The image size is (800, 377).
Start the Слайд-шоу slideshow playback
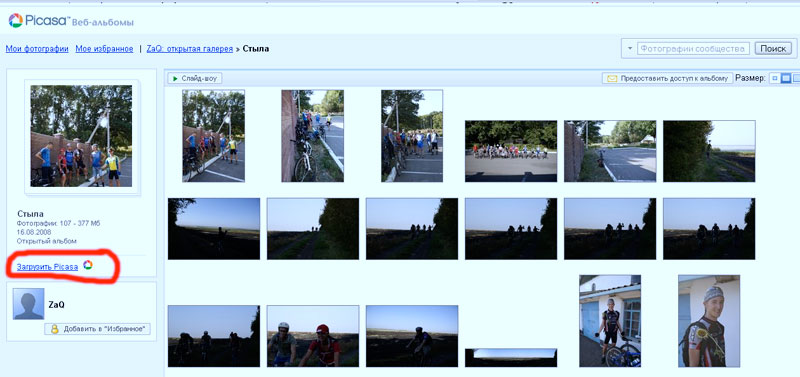point(195,79)
